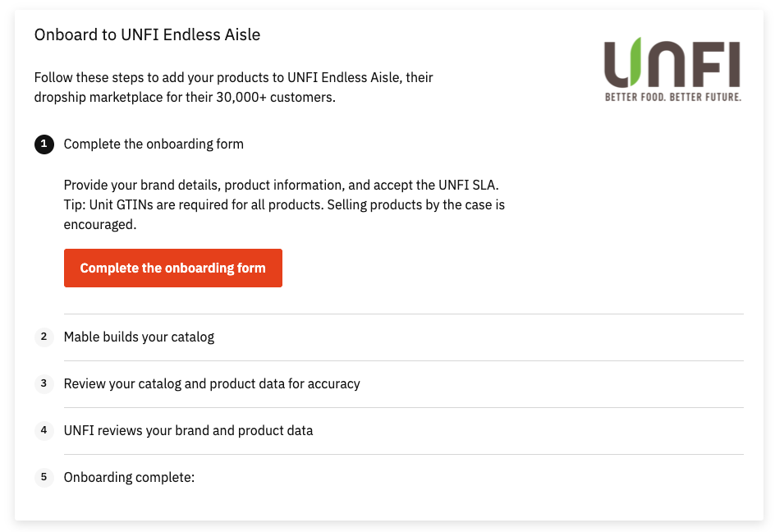The image size is (775, 532).
Task: Click the Unit GTINs tip text
Action: coord(284,214)
